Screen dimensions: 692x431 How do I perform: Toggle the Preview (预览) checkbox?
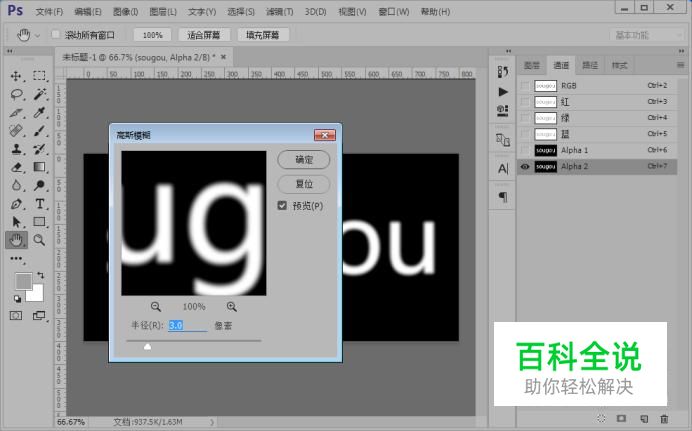pyautogui.click(x=282, y=206)
